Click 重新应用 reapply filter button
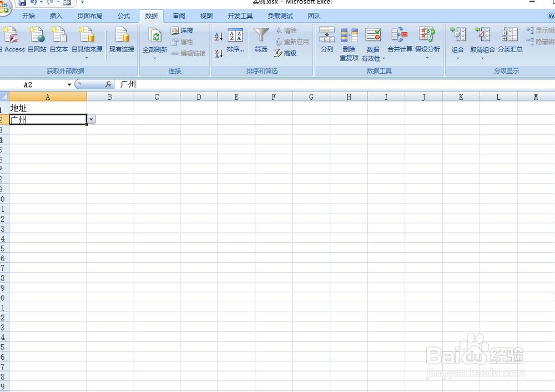Image resolution: width=555 pixels, height=392 pixels. click(x=292, y=42)
